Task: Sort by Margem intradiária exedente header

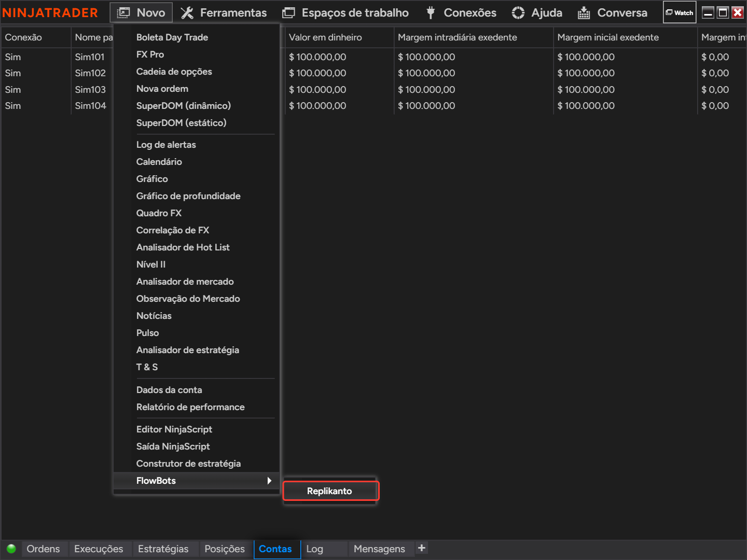Action: (x=474, y=37)
